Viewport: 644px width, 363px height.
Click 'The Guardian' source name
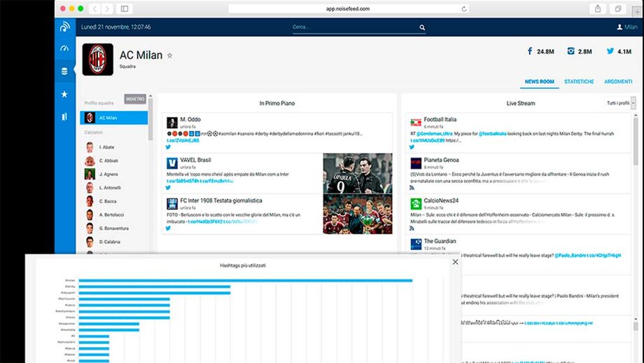tap(440, 241)
